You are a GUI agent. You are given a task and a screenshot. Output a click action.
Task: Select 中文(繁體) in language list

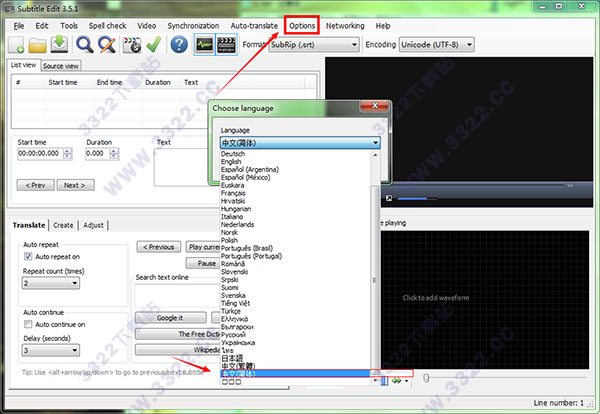pos(238,366)
